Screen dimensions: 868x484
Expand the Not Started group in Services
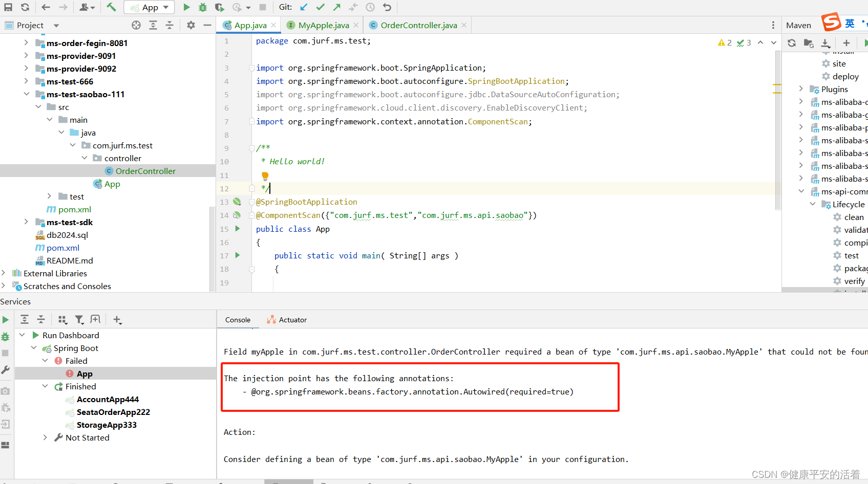pos(45,437)
